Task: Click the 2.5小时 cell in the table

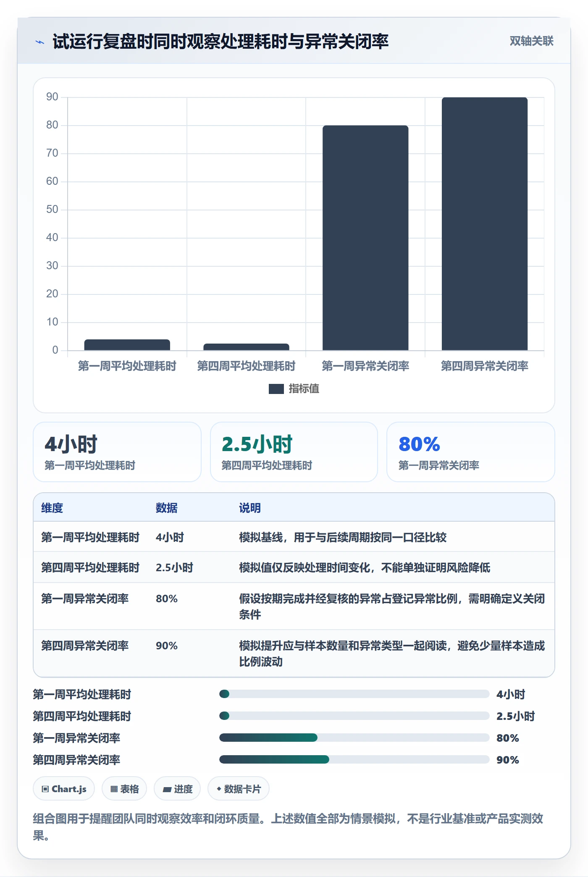Action: click(174, 567)
